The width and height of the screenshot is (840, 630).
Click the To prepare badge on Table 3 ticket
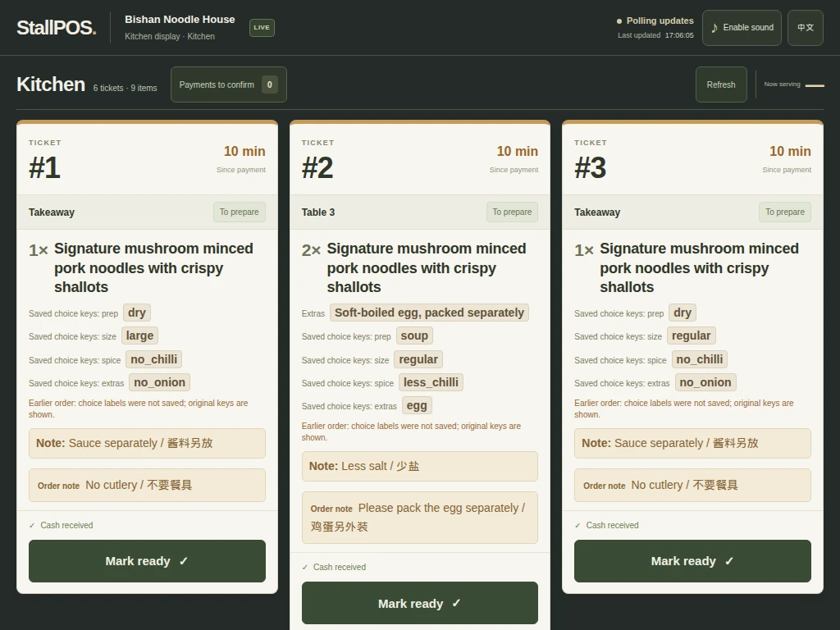click(x=512, y=212)
